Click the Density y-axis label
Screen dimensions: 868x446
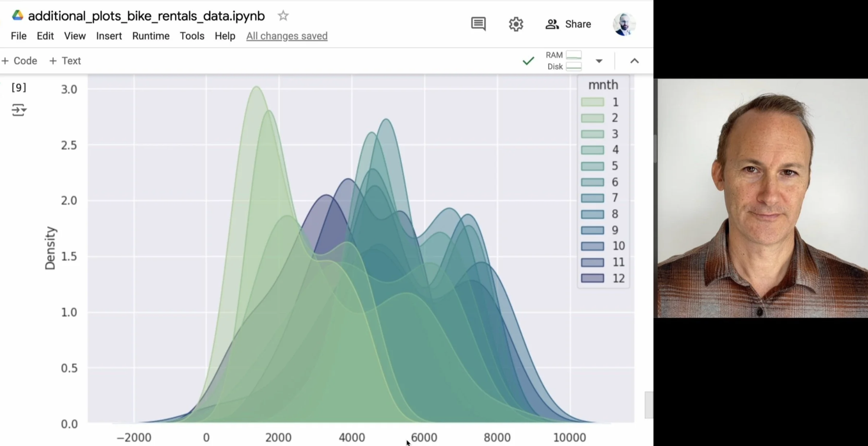[x=50, y=248]
